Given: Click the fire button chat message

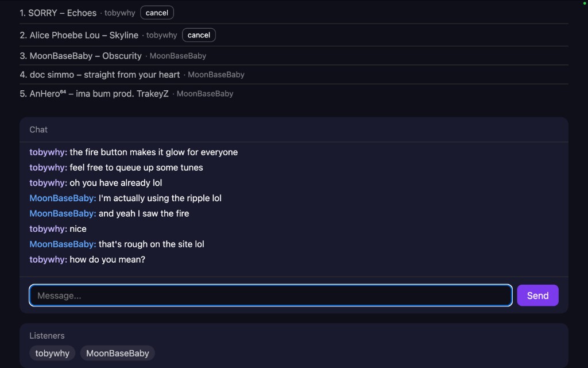Looking at the screenshot, I should point(153,152).
